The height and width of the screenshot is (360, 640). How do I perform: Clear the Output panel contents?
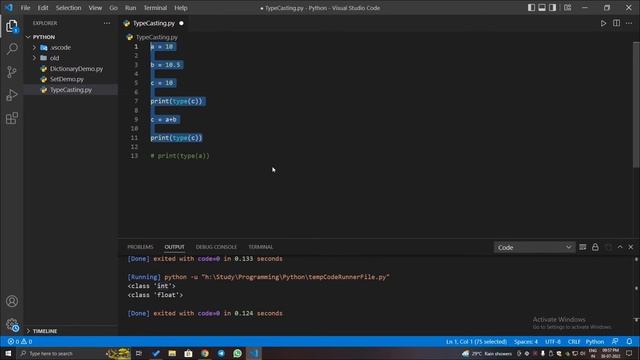pyautogui.click(x=582, y=247)
